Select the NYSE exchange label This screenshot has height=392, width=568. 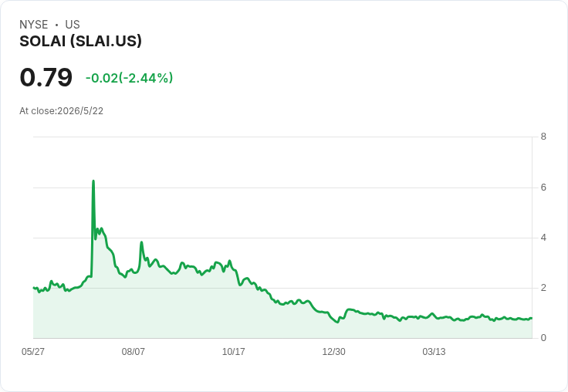(34, 25)
